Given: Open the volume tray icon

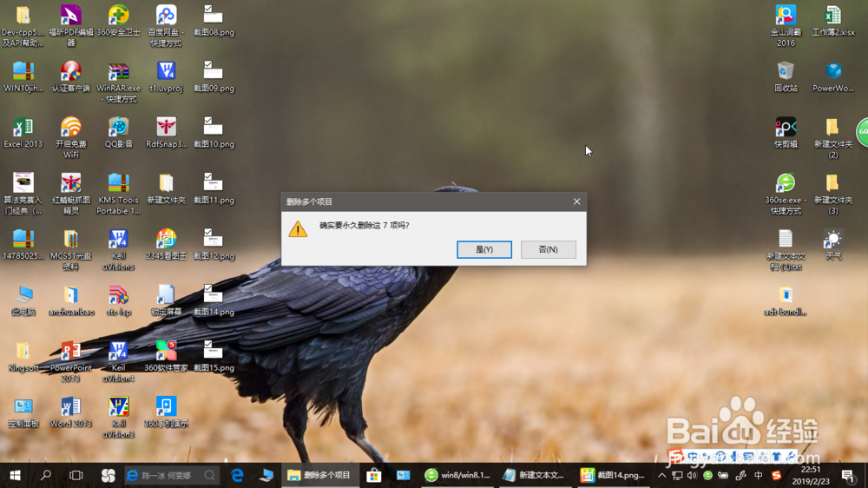Looking at the screenshot, I should (692, 475).
